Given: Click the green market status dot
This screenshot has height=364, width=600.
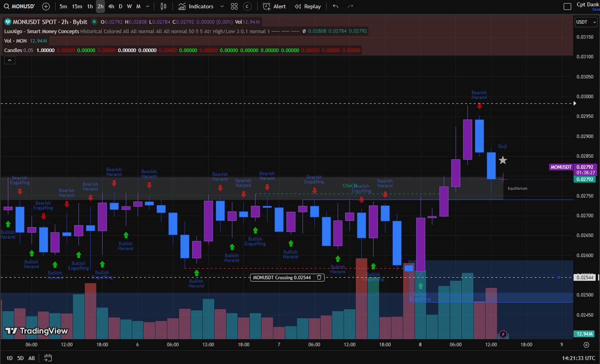Looking at the screenshot, I should pyautogui.click(x=94, y=22).
